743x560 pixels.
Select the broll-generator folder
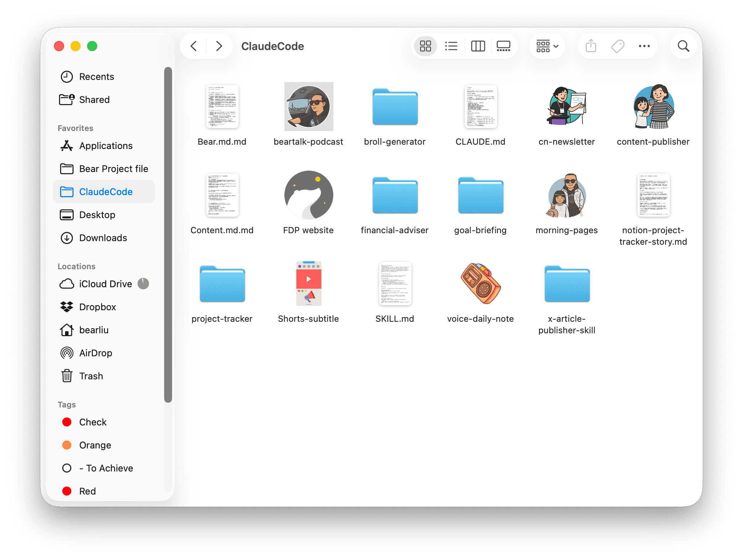(x=395, y=107)
